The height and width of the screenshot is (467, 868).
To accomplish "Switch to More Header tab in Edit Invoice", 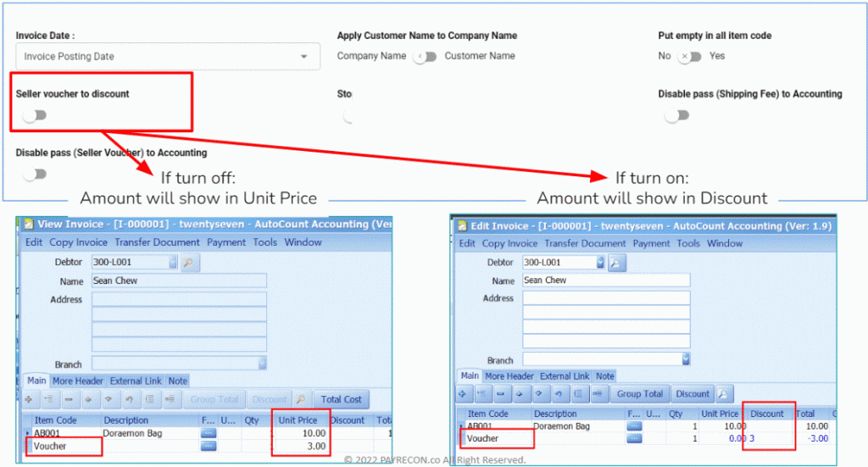I will pyautogui.click(x=509, y=376).
